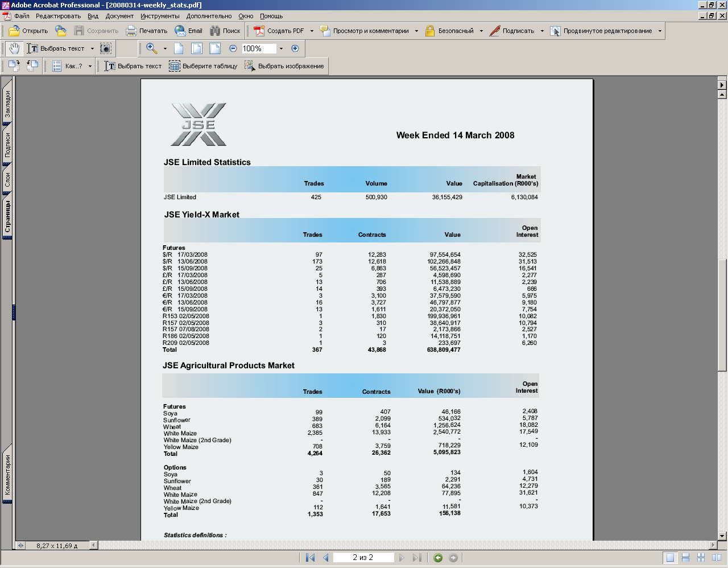This screenshot has width=728, height=568.
Task: Enable Continuous page layout
Action: (x=686, y=558)
